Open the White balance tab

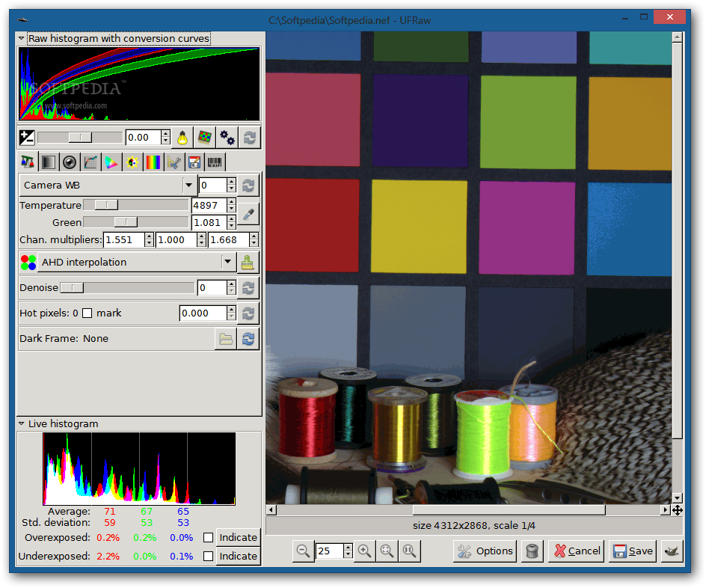point(28,162)
